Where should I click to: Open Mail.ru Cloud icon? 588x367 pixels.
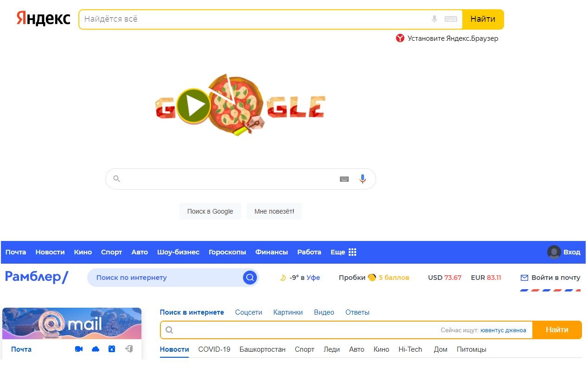(96, 349)
